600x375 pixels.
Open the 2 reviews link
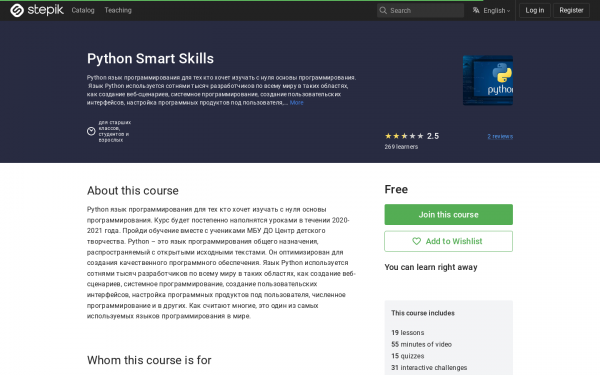(x=500, y=136)
